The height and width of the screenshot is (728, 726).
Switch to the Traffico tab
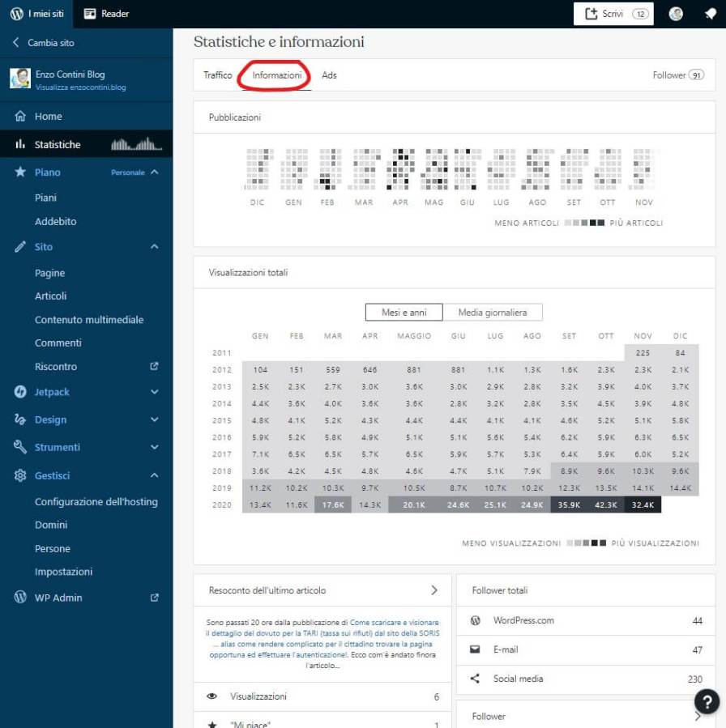218,75
